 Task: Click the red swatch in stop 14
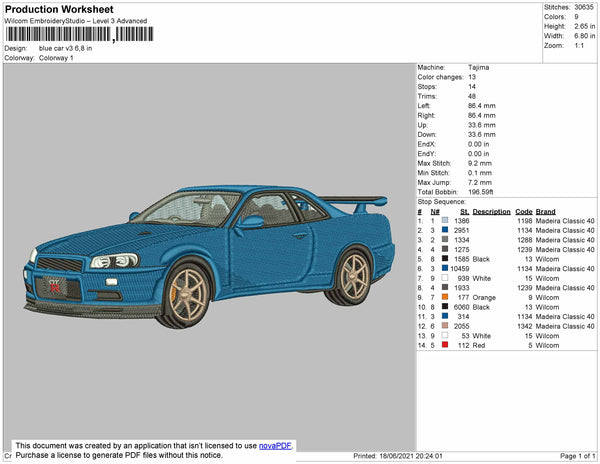tap(445, 346)
